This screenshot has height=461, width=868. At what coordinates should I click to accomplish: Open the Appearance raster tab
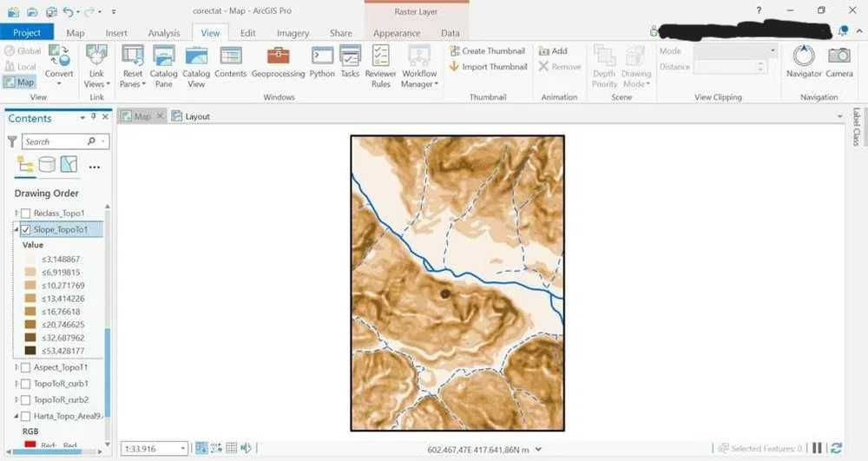(x=397, y=33)
